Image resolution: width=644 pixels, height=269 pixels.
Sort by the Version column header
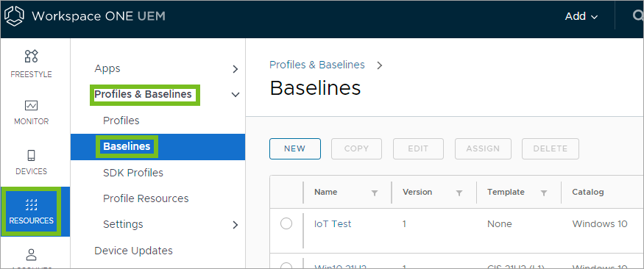pyautogui.click(x=417, y=192)
